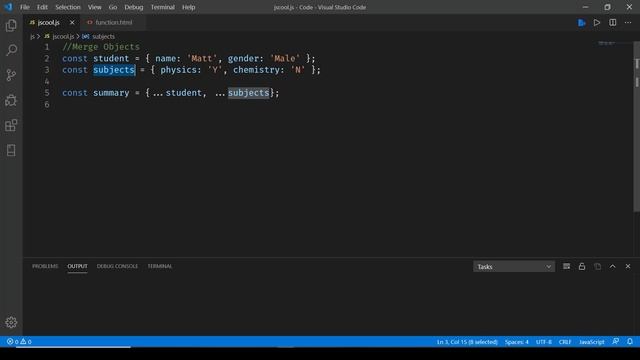Click the errors and warnings status indicator
Image resolution: width=640 pixels, height=360 pixels.
[x=19, y=342]
